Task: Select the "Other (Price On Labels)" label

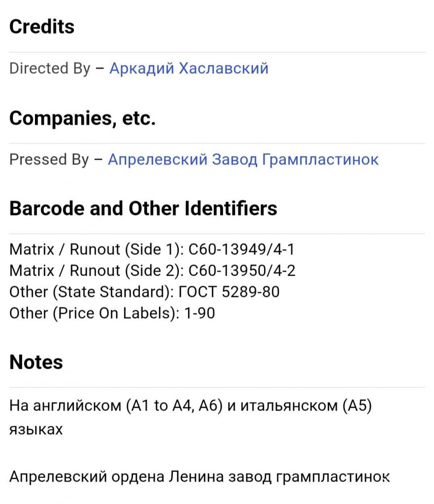Action: point(94,313)
